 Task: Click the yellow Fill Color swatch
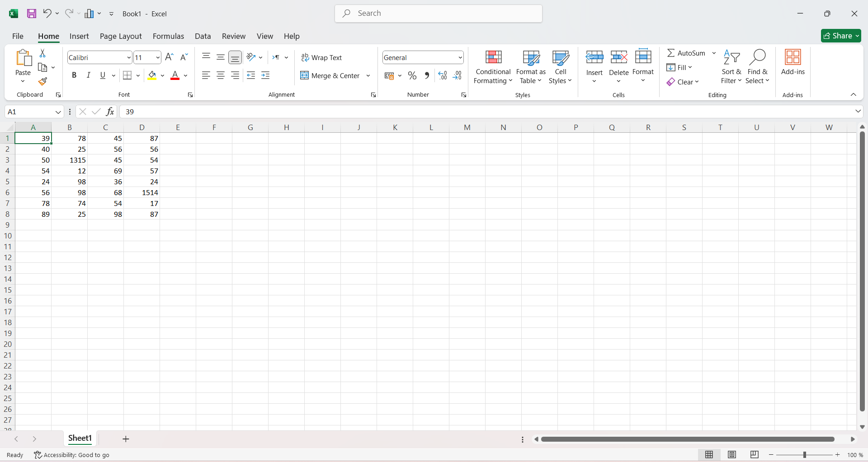(152, 75)
